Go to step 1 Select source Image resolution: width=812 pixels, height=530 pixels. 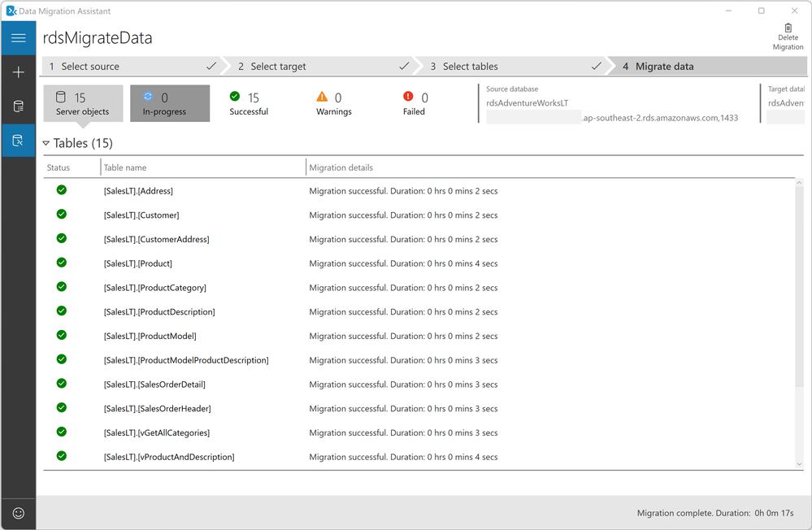(x=132, y=67)
